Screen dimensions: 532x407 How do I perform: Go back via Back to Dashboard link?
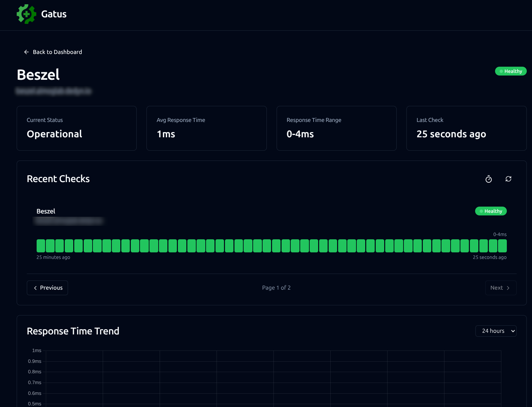click(x=57, y=52)
